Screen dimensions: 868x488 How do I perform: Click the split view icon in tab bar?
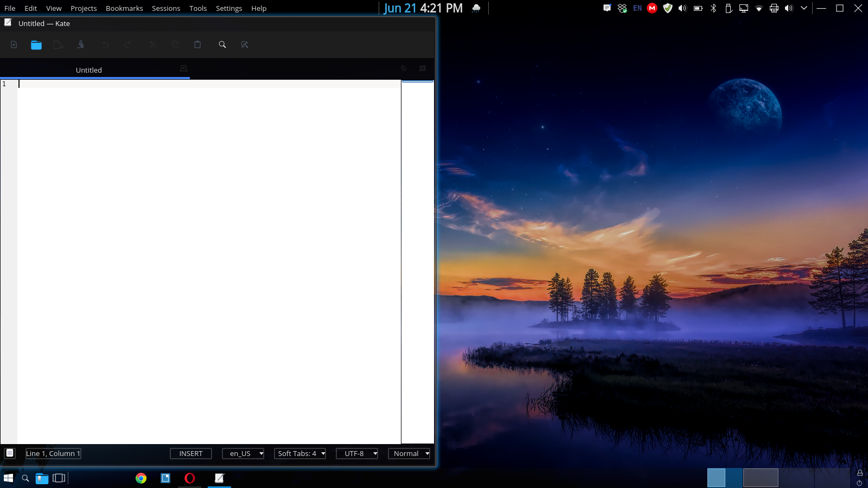click(x=423, y=68)
